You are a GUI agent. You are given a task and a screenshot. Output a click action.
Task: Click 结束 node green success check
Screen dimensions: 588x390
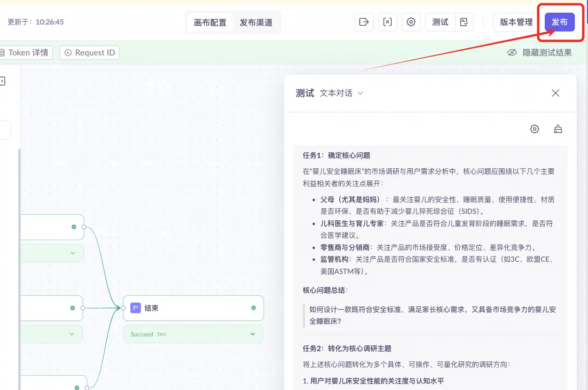click(x=254, y=308)
